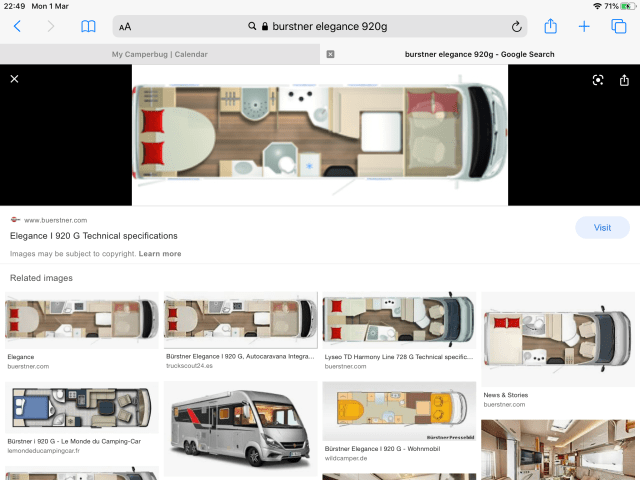Screen dimensions: 640x480
Task: Open the Learn more copyright link
Action: tap(160, 253)
